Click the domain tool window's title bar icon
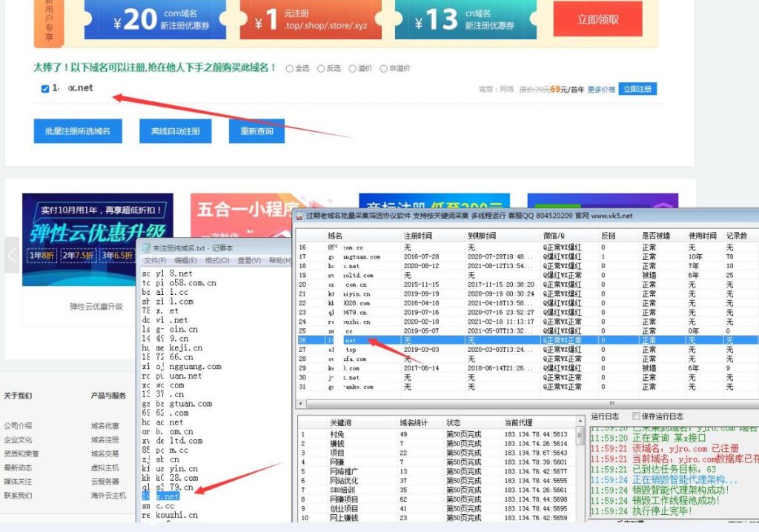 299,216
